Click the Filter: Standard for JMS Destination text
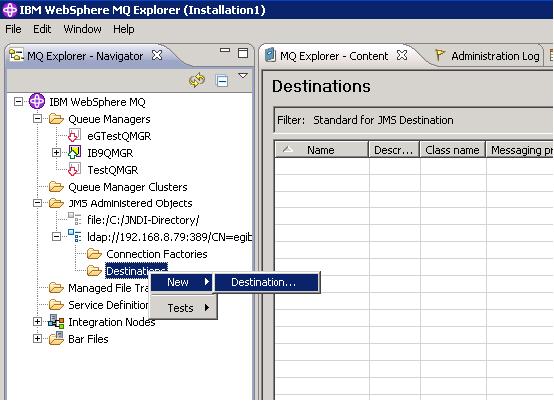This screenshot has height=401, width=554. 365,120
